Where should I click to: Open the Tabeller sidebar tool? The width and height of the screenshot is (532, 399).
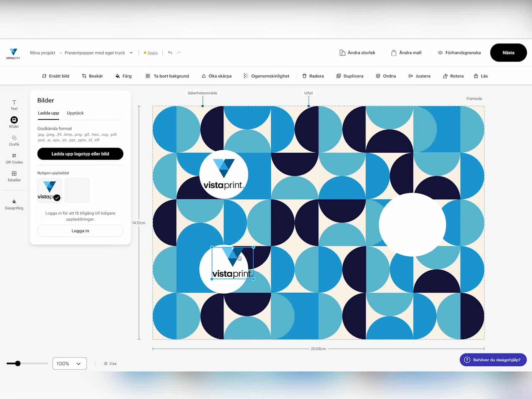14,177
